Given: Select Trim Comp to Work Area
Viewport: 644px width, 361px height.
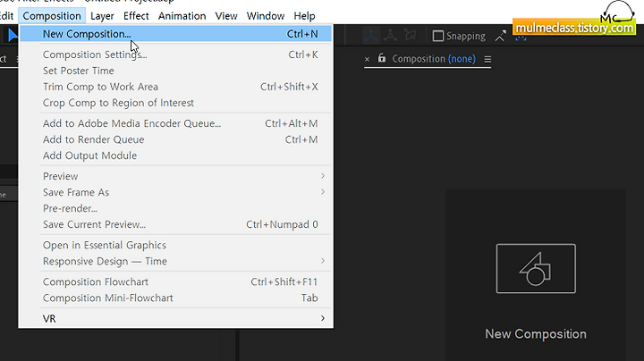Looking at the screenshot, I should [x=176, y=87].
